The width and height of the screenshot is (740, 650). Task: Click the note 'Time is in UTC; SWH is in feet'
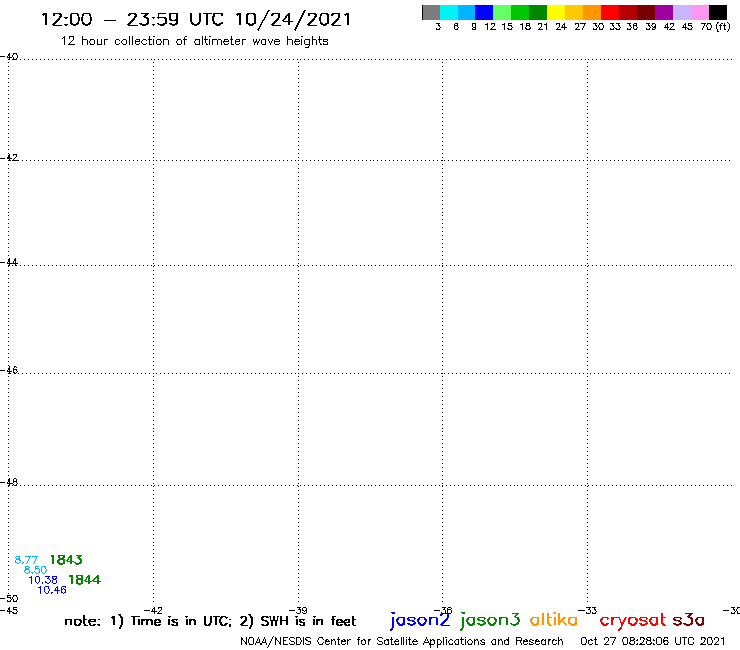coord(210,621)
